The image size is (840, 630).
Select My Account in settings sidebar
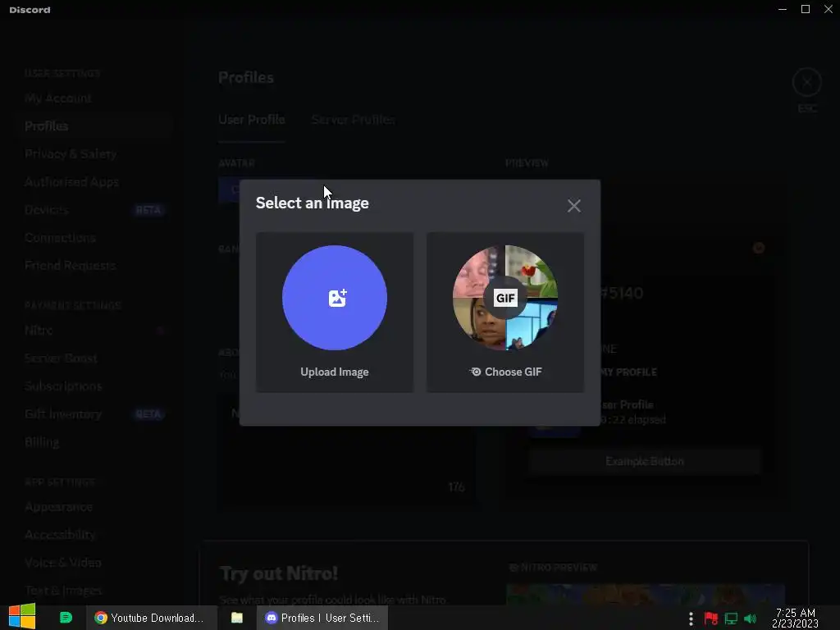[x=58, y=98]
